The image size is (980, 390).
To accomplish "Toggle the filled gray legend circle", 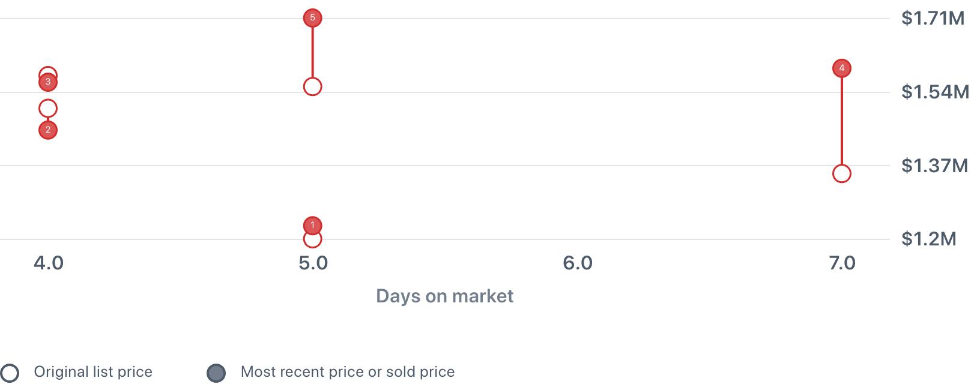I will [216, 373].
